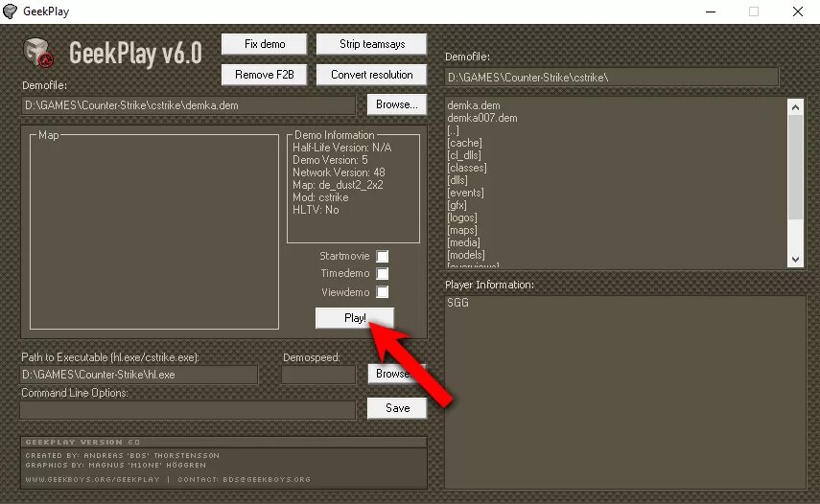Click the Fix demo button

click(x=264, y=44)
